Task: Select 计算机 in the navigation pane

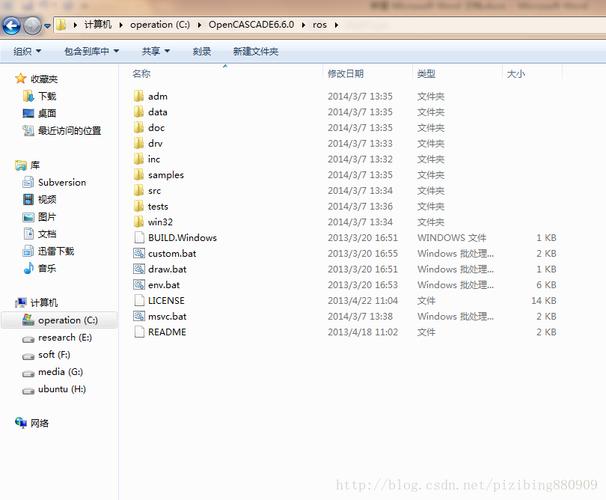Action: point(44,303)
